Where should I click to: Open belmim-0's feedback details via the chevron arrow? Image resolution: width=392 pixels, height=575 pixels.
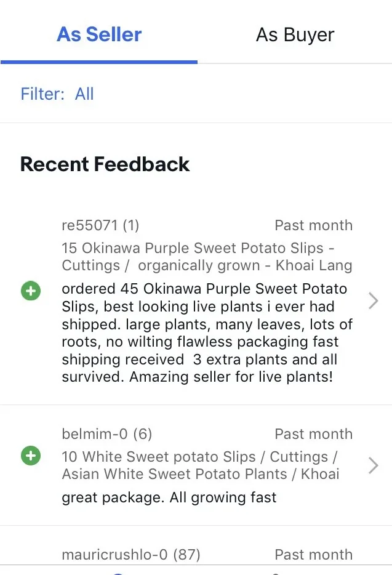[373, 466]
